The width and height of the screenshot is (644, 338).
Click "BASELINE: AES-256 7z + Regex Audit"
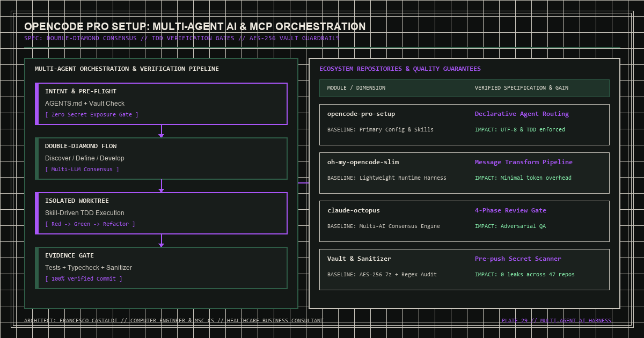tap(382, 275)
